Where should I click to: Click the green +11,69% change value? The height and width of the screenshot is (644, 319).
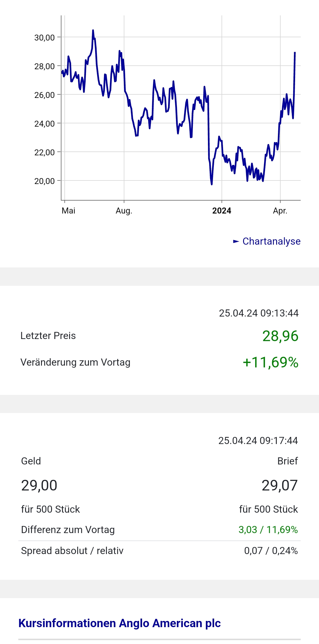click(x=270, y=362)
